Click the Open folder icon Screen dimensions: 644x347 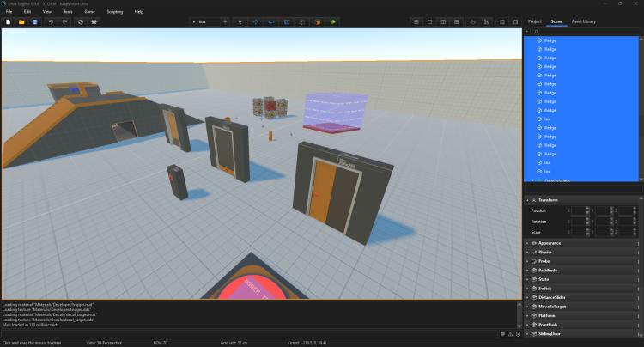[21, 21]
